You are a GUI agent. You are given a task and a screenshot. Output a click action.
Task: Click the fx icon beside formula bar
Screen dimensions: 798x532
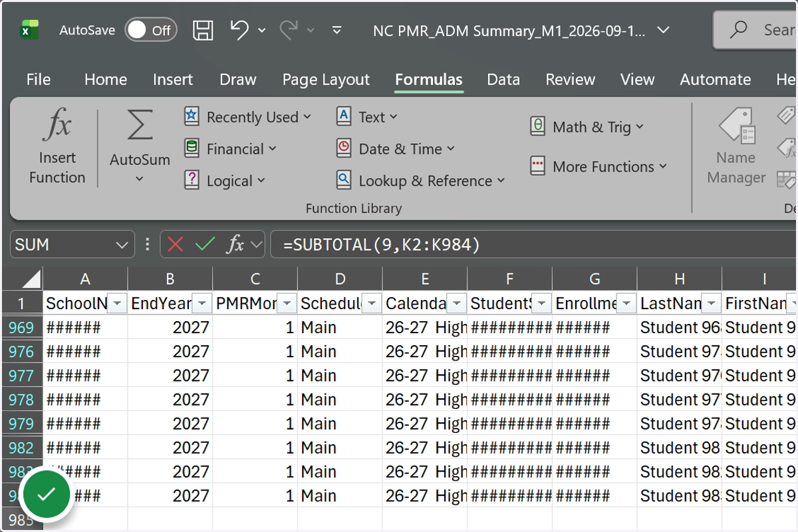pyautogui.click(x=235, y=245)
